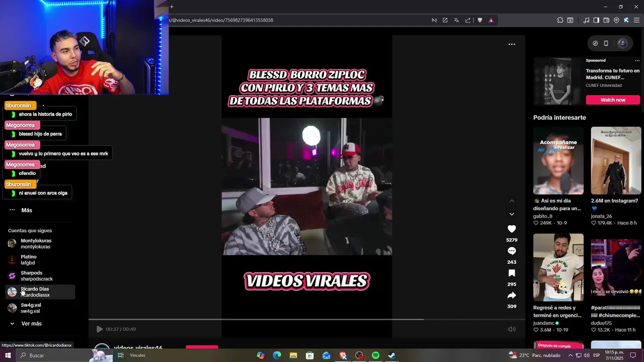Click the Watch now sponsored button
The image size is (644, 362).
point(613,100)
